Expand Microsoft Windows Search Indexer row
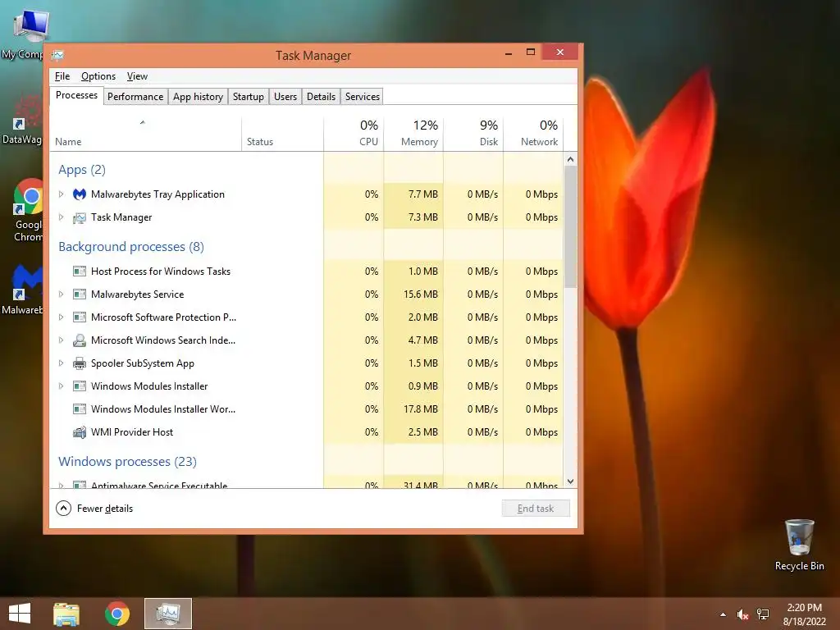840x630 pixels. pos(61,340)
